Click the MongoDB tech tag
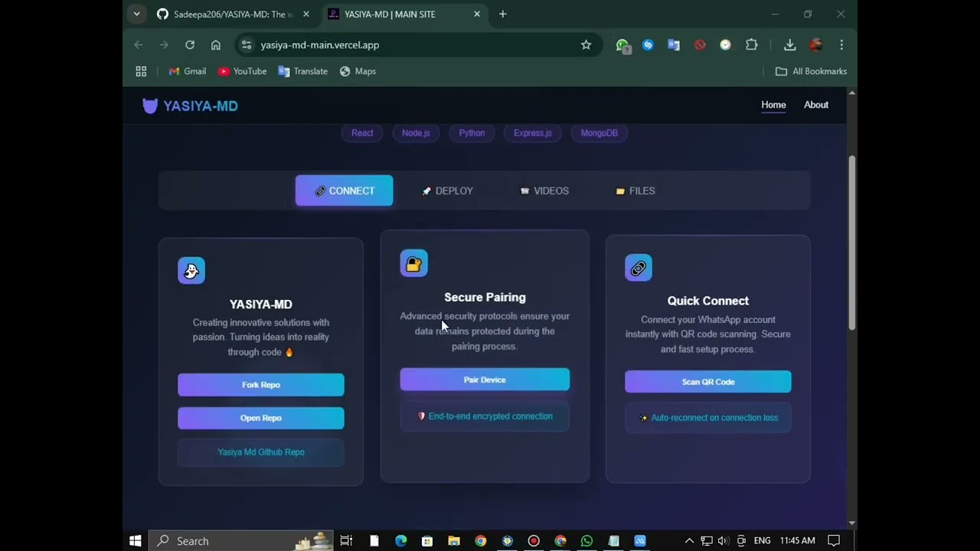980x551 pixels. pos(599,133)
